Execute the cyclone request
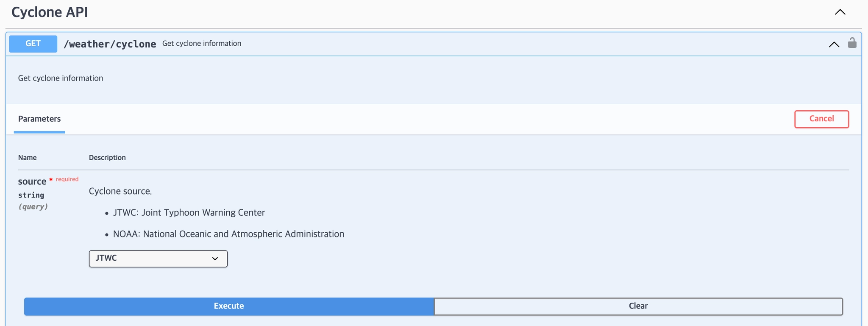 coord(229,306)
